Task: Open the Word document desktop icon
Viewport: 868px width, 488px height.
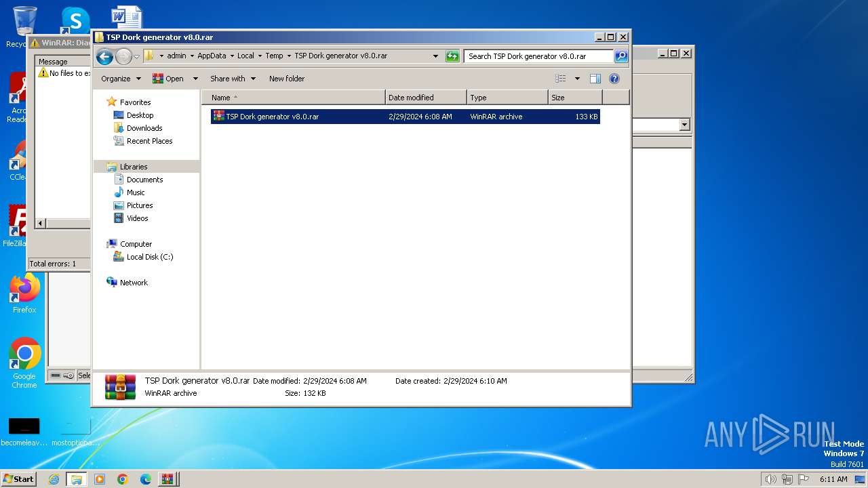Action: coord(127,18)
